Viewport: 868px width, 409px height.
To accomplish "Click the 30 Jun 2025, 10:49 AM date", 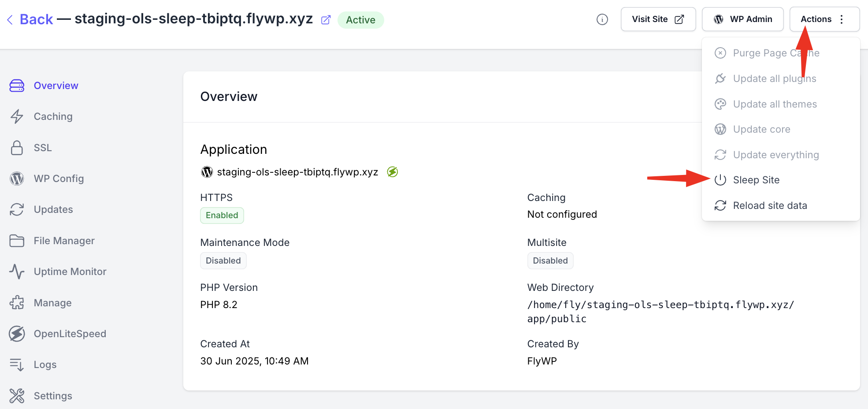I will (254, 361).
